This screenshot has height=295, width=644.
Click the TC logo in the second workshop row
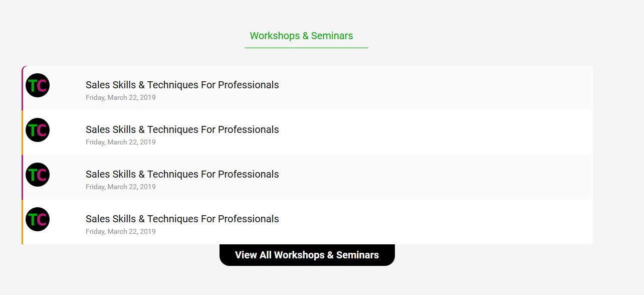[x=38, y=130]
